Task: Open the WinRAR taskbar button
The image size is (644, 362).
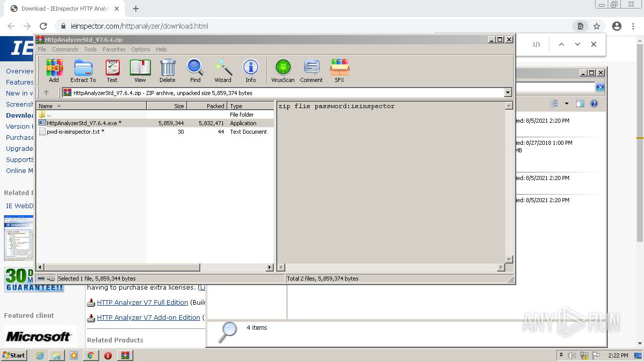Action: click(x=125, y=355)
